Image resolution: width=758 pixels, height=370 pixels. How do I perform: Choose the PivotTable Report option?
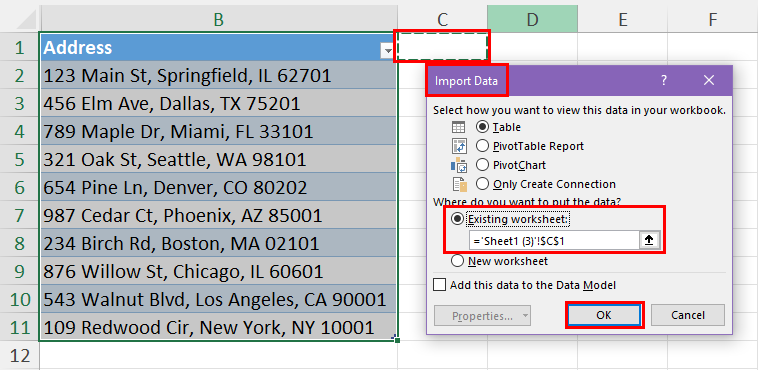[482, 146]
